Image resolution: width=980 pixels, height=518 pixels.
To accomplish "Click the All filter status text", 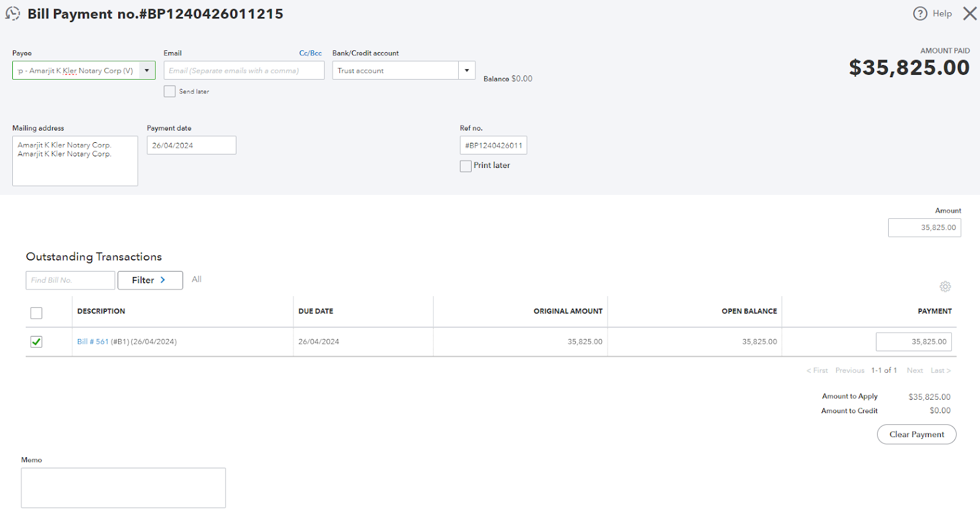I will point(197,280).
